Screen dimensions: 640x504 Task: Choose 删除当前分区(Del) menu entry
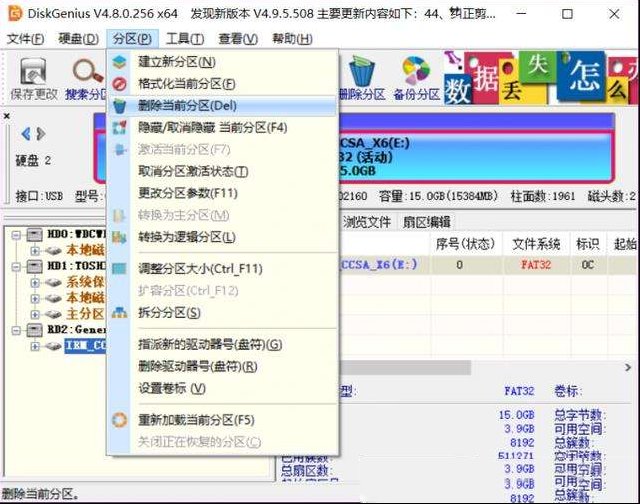click(223, 106)
